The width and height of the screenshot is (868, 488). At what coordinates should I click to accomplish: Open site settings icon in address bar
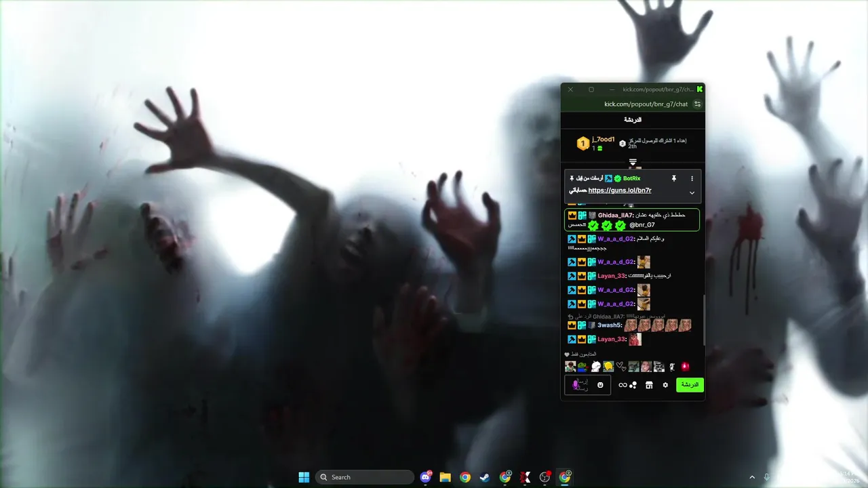(x=697, y=104)
